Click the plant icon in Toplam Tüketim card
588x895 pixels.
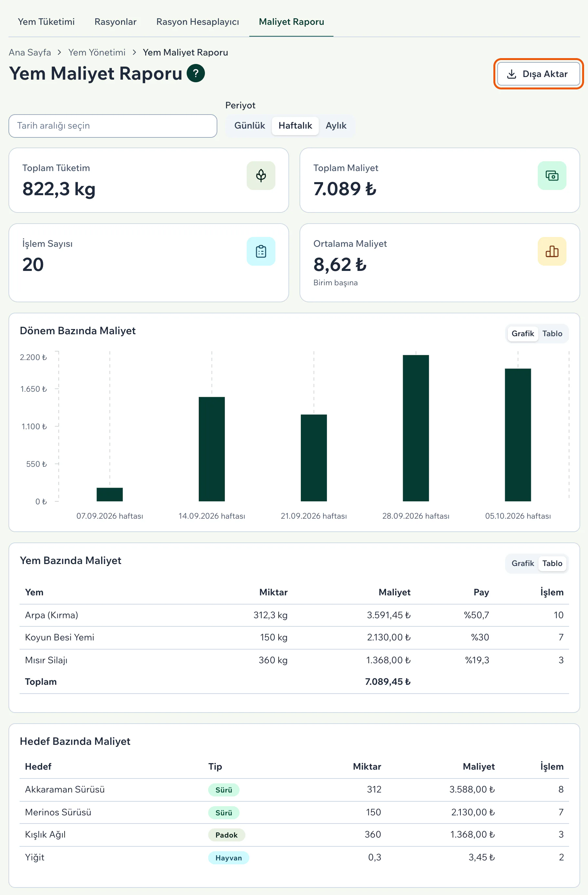point(261,176)
